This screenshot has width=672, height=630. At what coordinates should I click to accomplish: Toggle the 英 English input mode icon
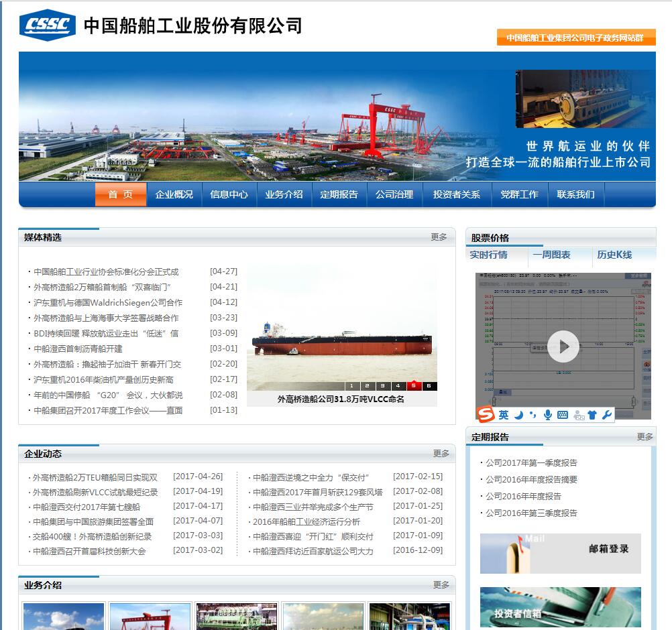pyautogui.click(x=504, y=415)
